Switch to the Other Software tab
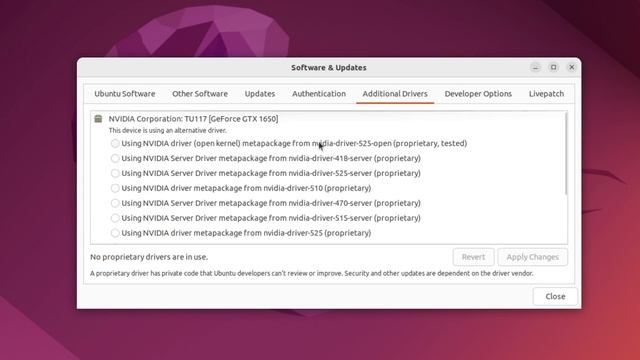This screenshot has height=360, width=640. coord(200,94)
